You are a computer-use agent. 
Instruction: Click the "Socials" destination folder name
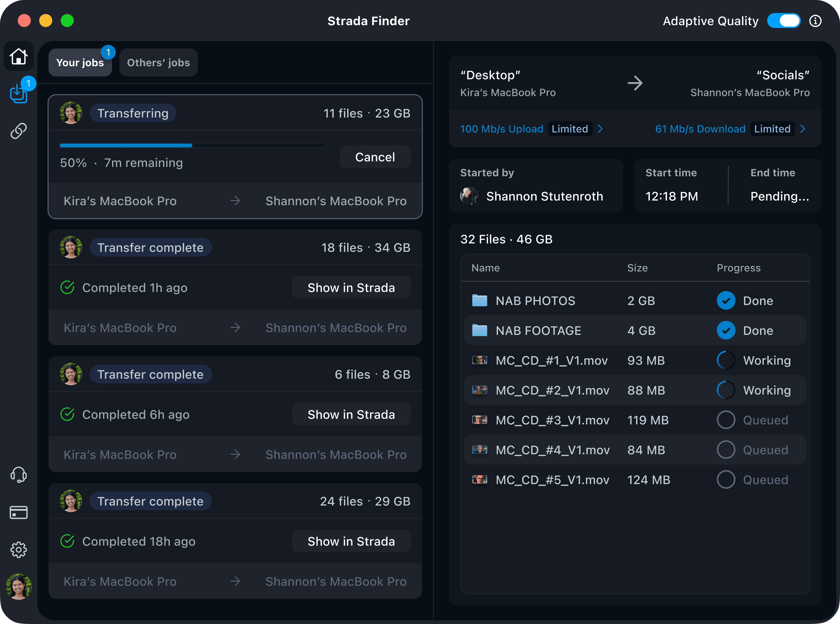783,75
